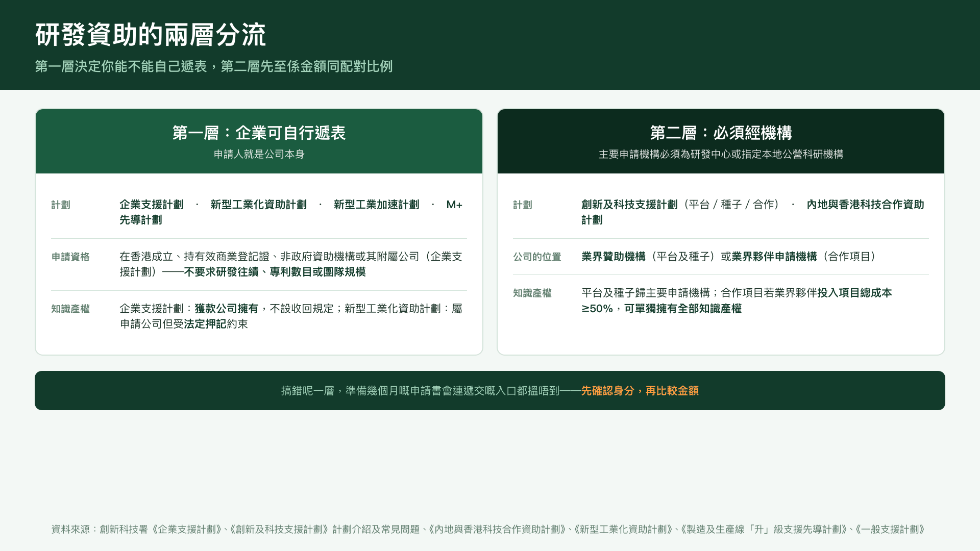The width and height of the screenshot is (980, 551).
Task: Click the bold phrase 不要求研發往績、專利數目或團隊規模
Action: tap(275, 272)
